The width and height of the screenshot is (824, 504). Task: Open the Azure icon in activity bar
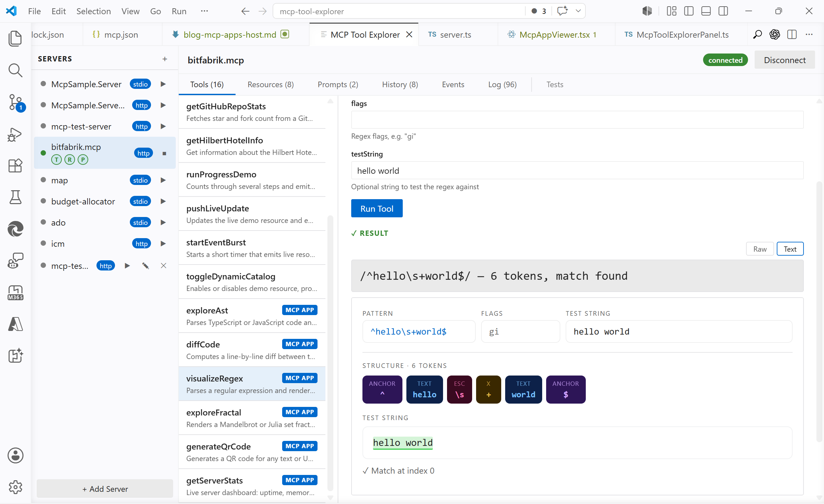tap(16, 324)
